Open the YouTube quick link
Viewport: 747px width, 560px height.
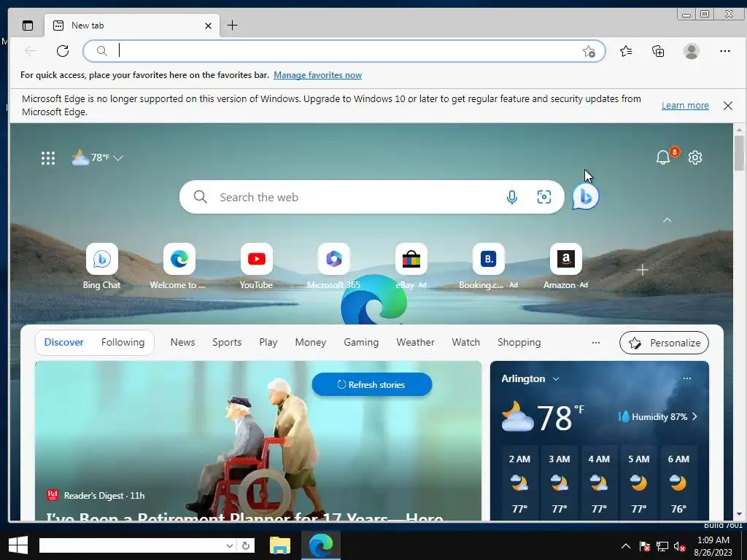[x=256, y=259]
